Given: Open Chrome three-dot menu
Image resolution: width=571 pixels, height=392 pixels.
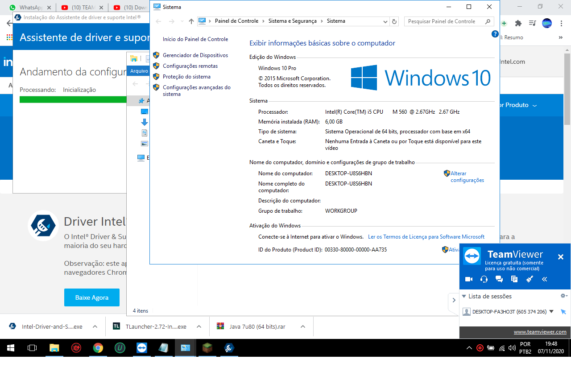Looking at the screenshot, I should coord(561,23).
